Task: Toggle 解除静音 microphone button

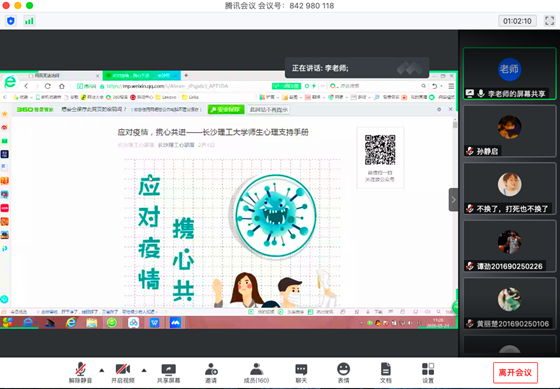Action: [81, 373]
